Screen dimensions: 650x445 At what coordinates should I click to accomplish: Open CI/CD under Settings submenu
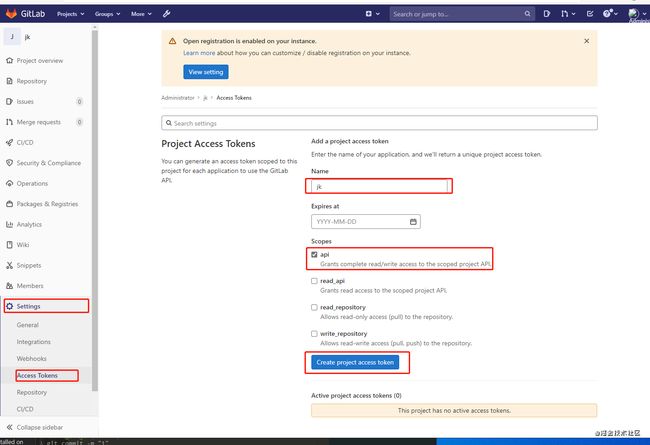click(x=25, y=409)
